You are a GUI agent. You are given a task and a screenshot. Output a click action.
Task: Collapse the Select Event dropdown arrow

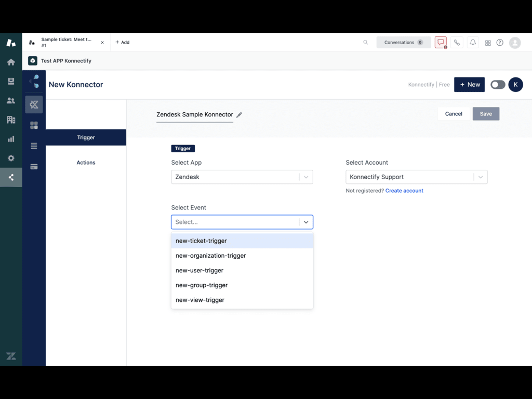[306, 222]
